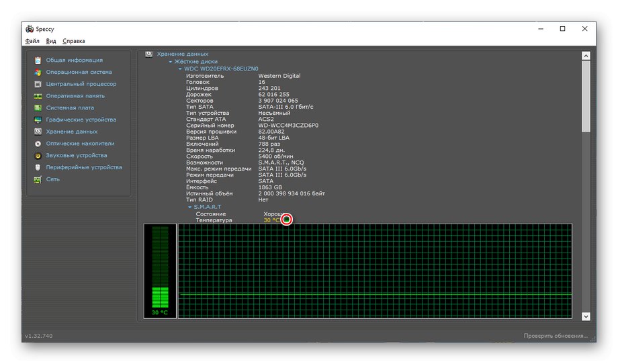
Task: Open the Файл menu
Action: pyautogui.click(x=32, y=41)
